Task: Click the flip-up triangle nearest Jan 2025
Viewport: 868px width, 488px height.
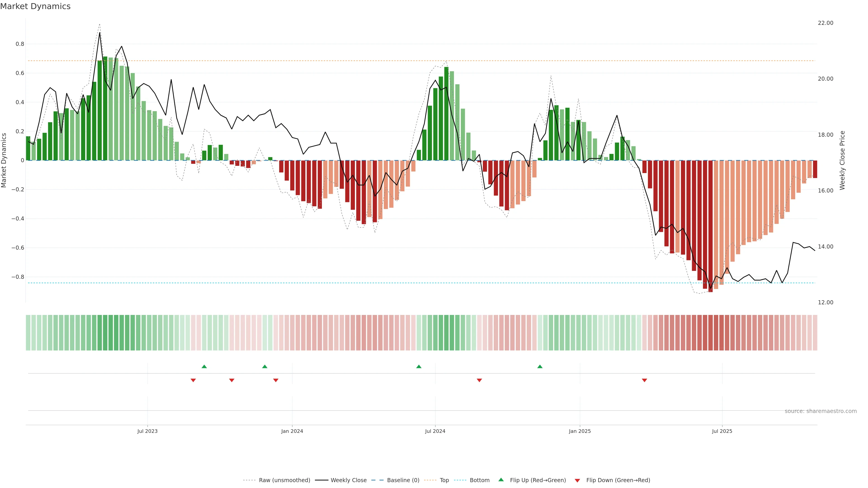Action: pos(540,366)
